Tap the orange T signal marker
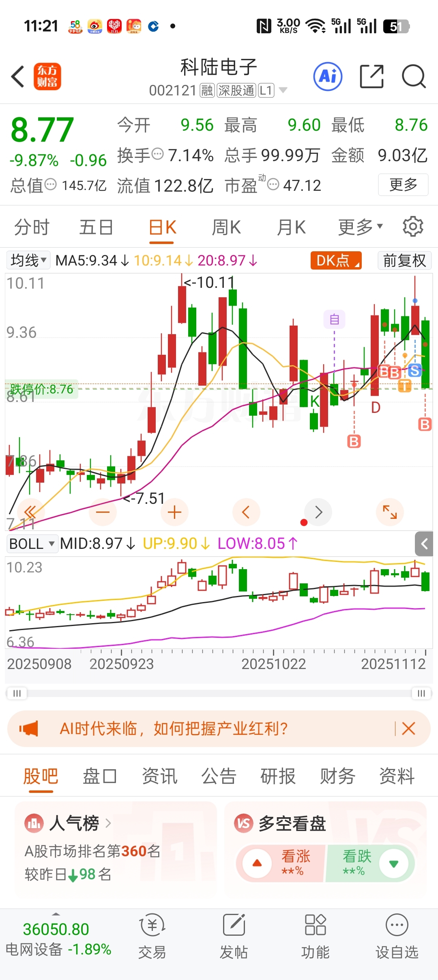438x980 pixels. tap(404, 385)
